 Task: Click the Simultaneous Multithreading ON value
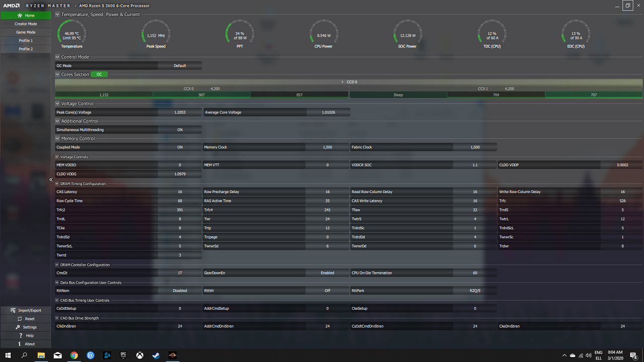(x=180, y=130)
